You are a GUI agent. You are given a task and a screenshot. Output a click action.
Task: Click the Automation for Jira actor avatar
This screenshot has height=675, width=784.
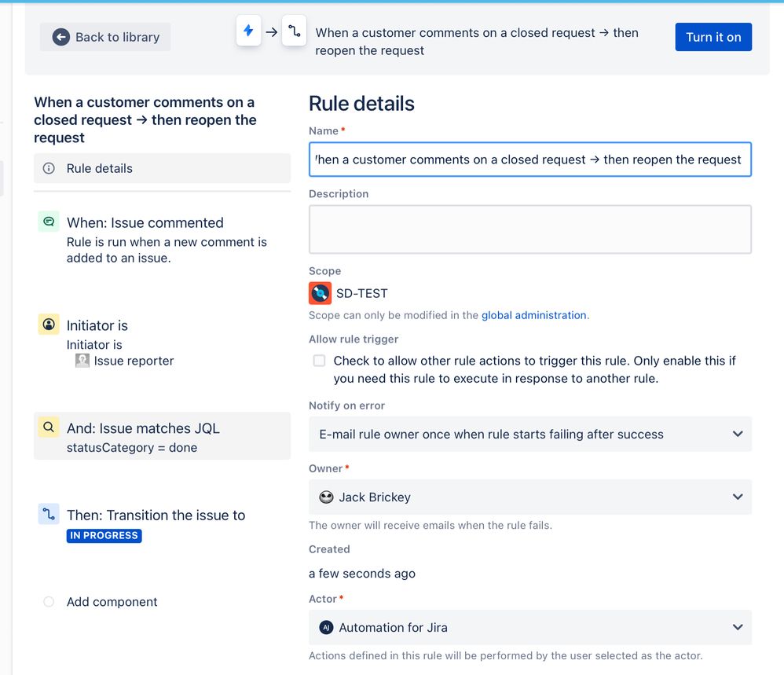(326, 627)
